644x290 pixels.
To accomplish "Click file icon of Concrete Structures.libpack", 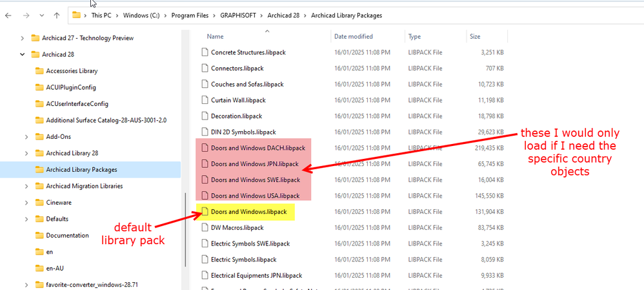I will point(205,52).
